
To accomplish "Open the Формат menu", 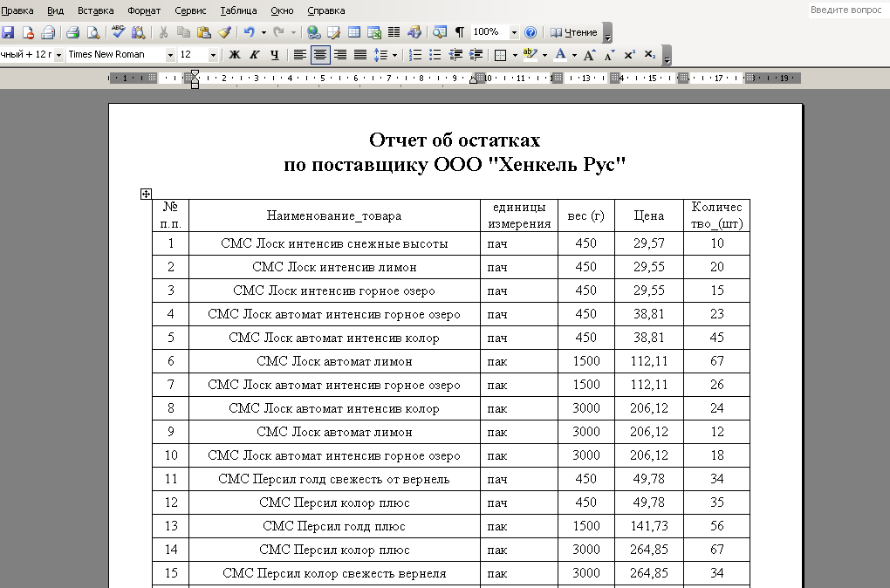I will tap(144, 10).
